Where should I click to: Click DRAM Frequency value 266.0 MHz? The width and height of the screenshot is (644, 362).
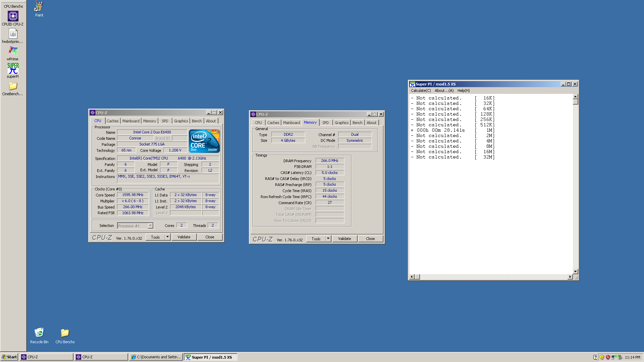tap(330, 161)
